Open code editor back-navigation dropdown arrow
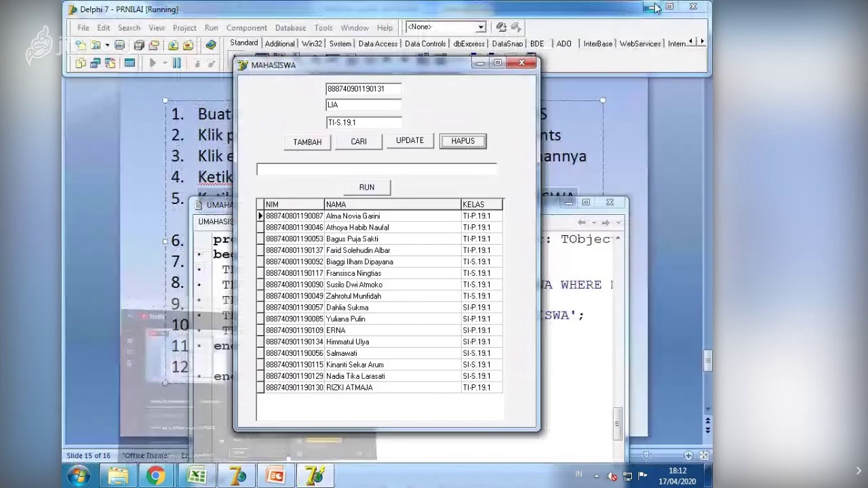The image size is (868, 488). 593,222
